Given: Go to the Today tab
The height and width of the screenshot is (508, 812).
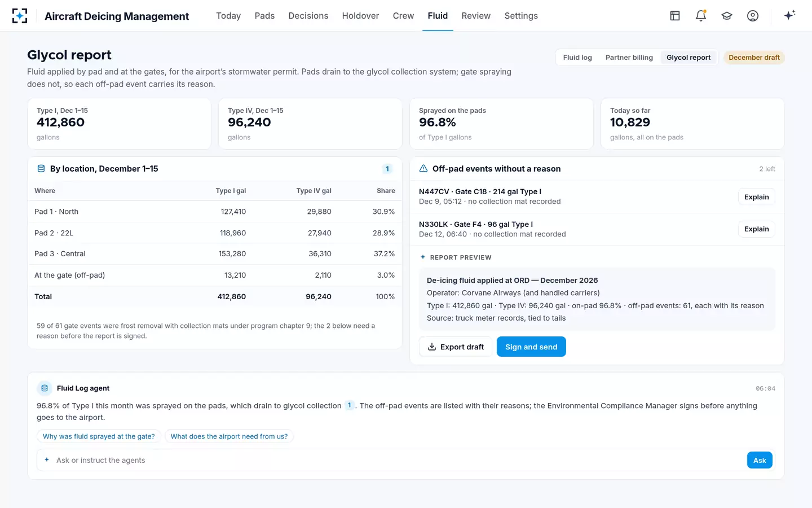Looking at the screenshot, I should [x=228, y=16].
